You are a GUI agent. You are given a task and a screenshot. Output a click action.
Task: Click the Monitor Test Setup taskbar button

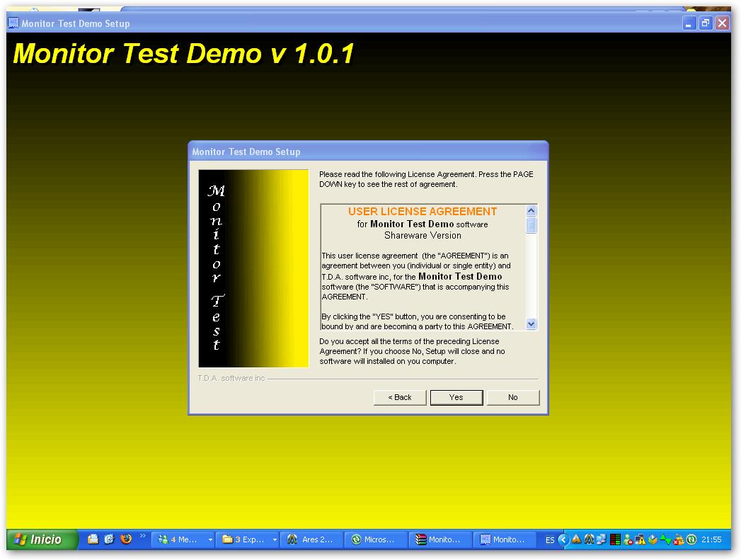click(505, 539)
